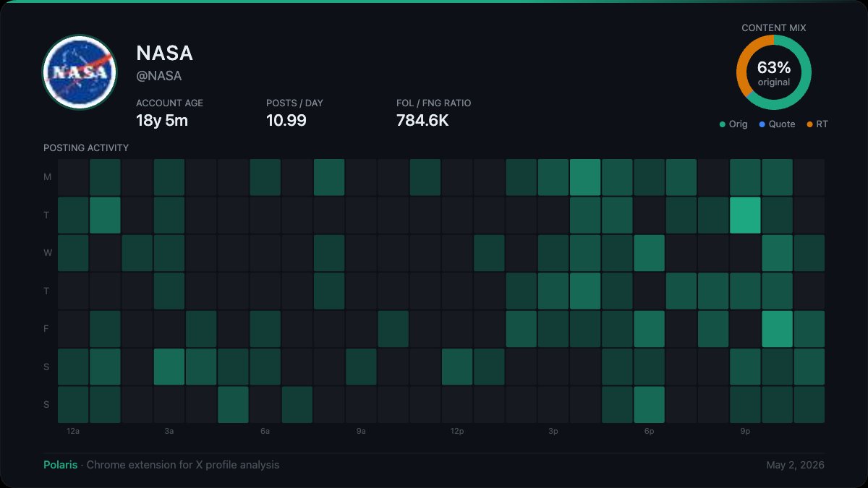The width and height of the screenshot is (868, 488).
Task: Click the Tuesday 1a heatmap cell
Action: [x=105, y=215]
